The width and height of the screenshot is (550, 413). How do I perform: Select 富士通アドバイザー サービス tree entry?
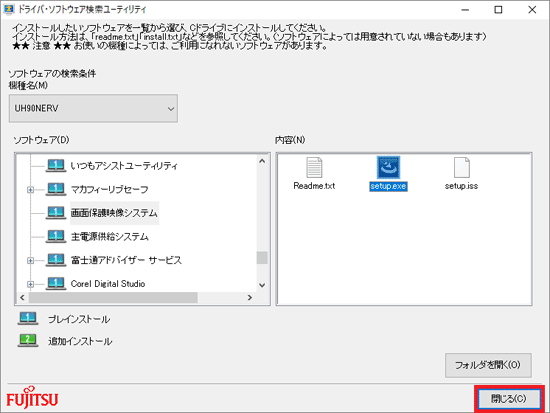tap(126, 260)
